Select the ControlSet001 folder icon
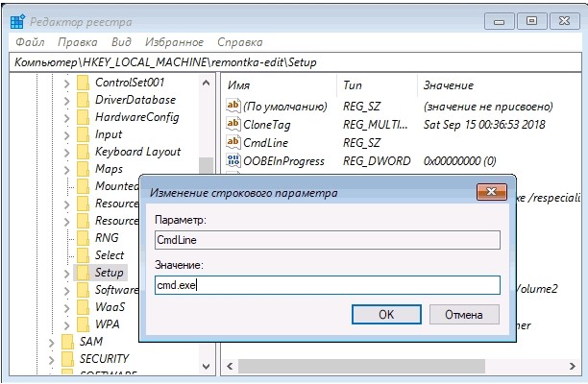 pyautogui.click(x=83, y=83)
